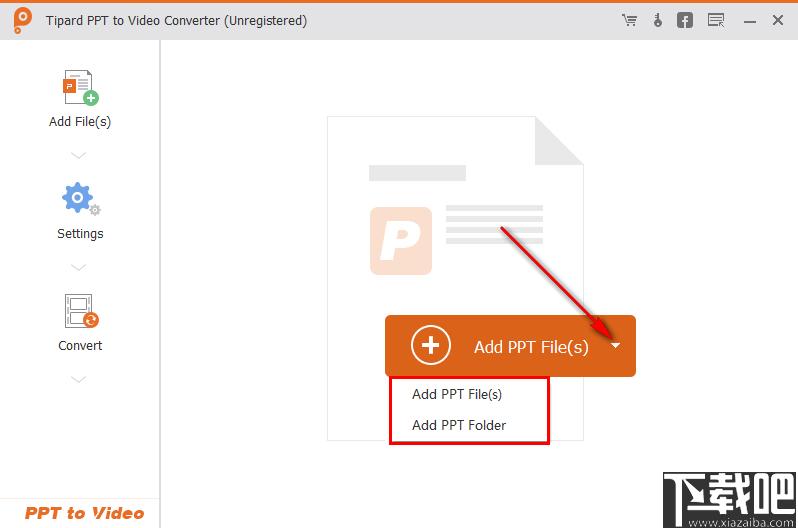Minimize the converter window
This screenshot has width=798, height=528.
coord(749,21)
